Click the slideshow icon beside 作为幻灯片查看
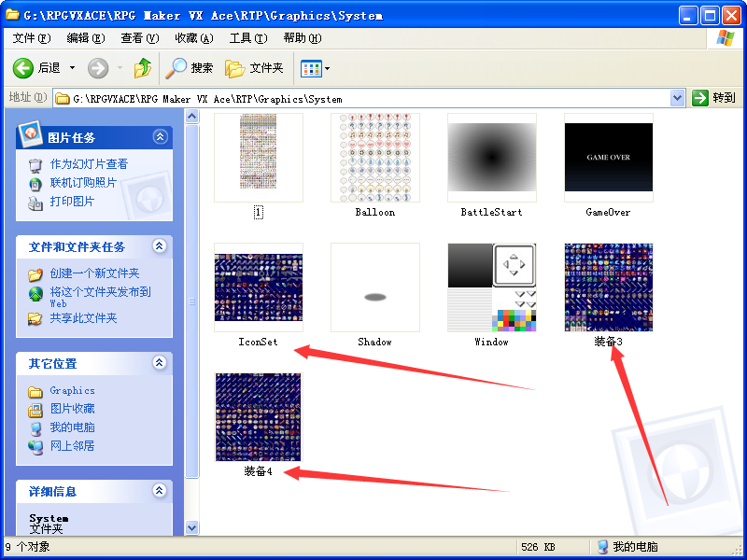The height and width of the screenshot is (560, 747). pos(35,165)
